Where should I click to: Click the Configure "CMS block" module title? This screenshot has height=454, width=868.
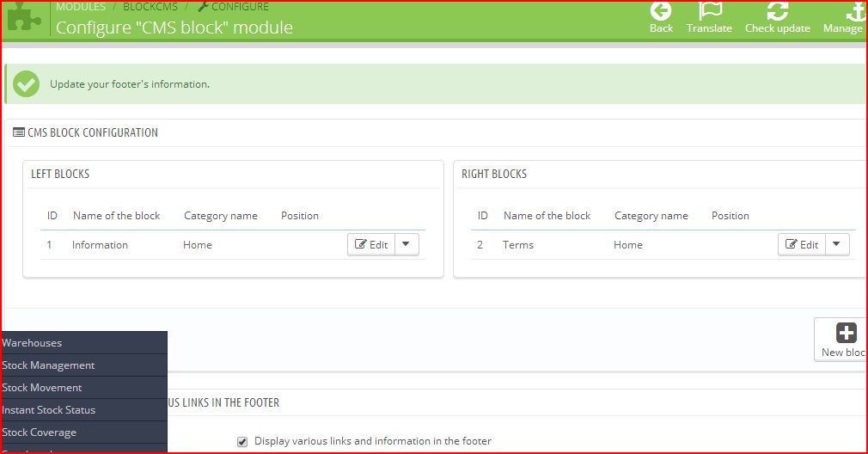coord(174,28)
